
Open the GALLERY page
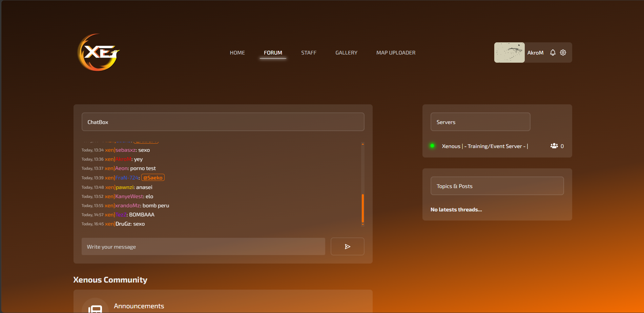point(346,53)
